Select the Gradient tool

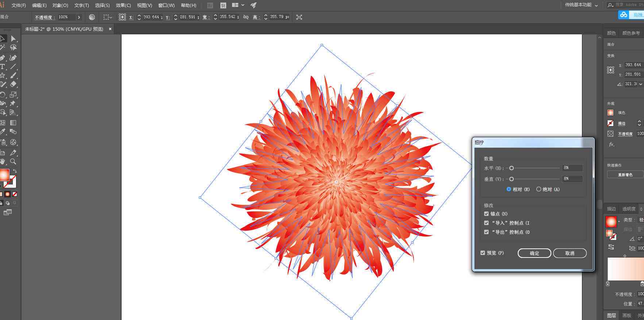(x=13, y=123)
